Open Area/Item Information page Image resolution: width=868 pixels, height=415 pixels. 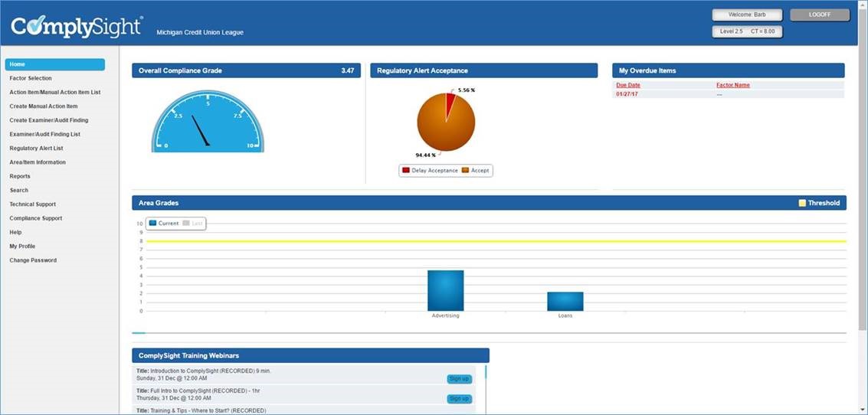point(37,162)
